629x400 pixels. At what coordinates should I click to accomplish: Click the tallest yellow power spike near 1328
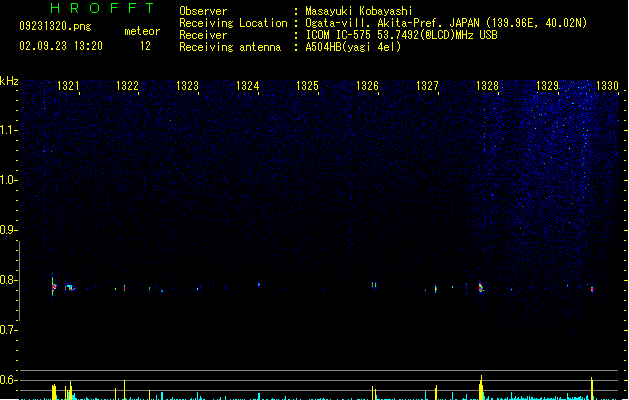coord(481,387)
